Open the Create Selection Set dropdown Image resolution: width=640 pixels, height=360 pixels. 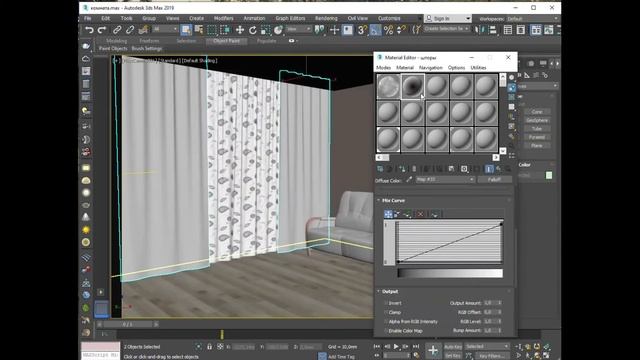(447, 29)
